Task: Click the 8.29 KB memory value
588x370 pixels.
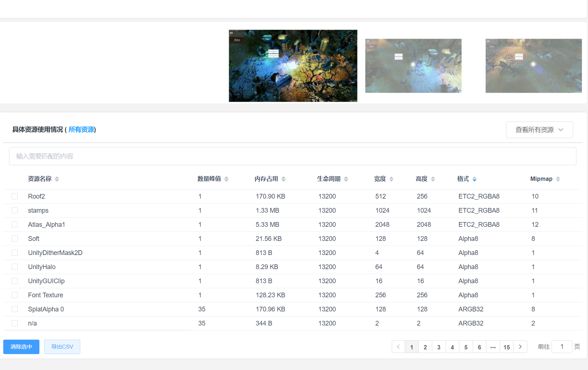Action: (x=267, y=267)
